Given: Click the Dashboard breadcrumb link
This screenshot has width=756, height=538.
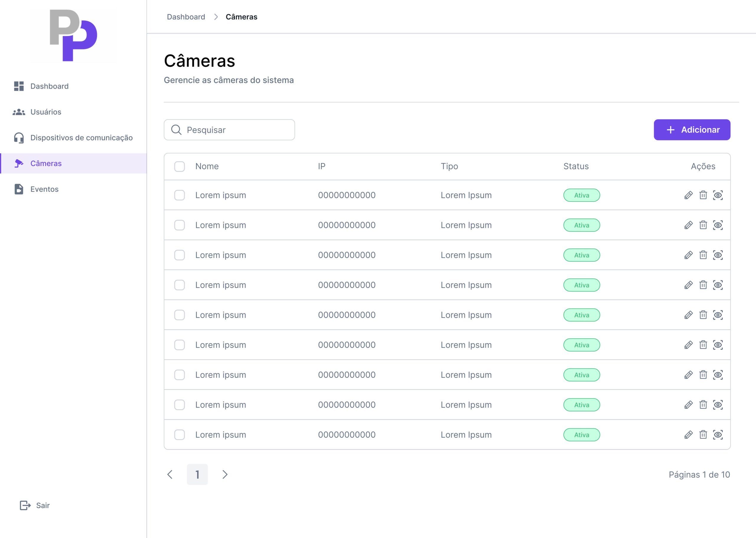Looking at the screenshot, I should pos(186,17).
